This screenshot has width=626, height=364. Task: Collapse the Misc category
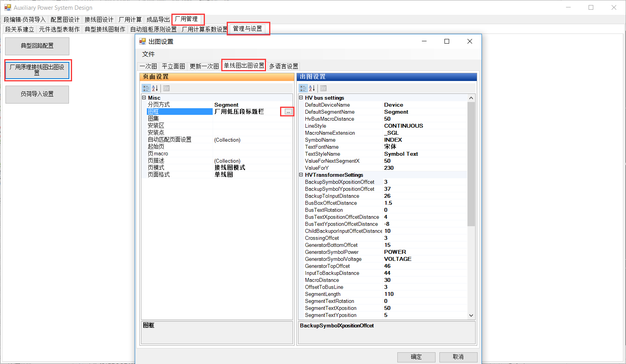tap(144, 98)
